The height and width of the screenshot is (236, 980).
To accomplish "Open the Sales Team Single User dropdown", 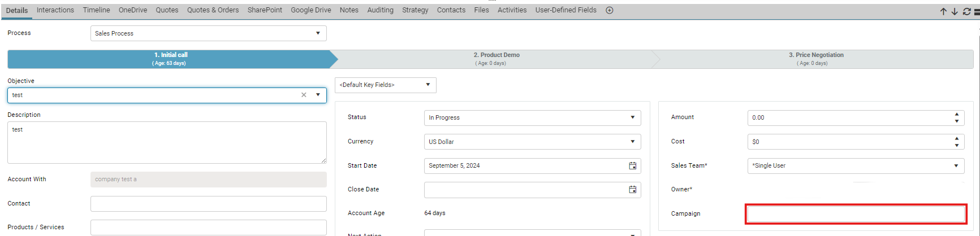I will click(856, 166).
